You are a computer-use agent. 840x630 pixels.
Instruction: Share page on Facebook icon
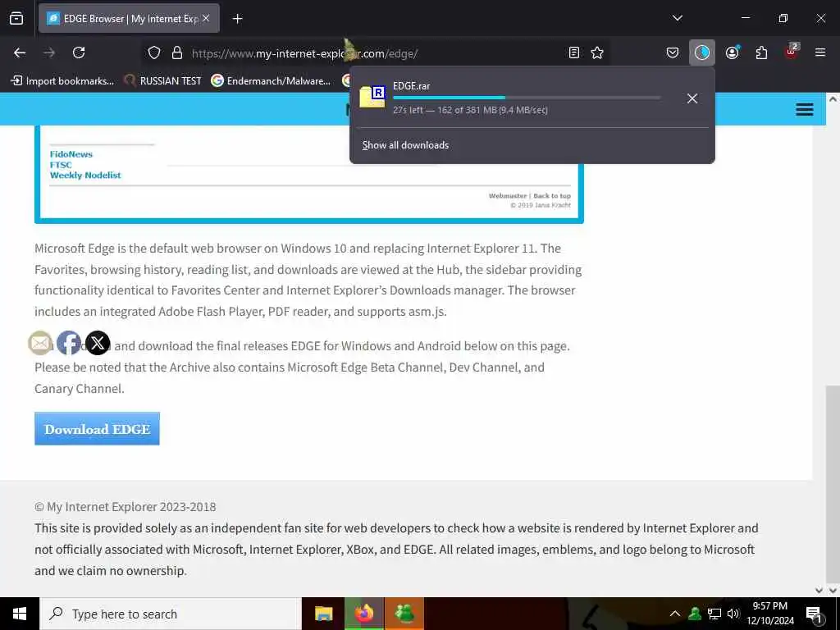(69, 343)
